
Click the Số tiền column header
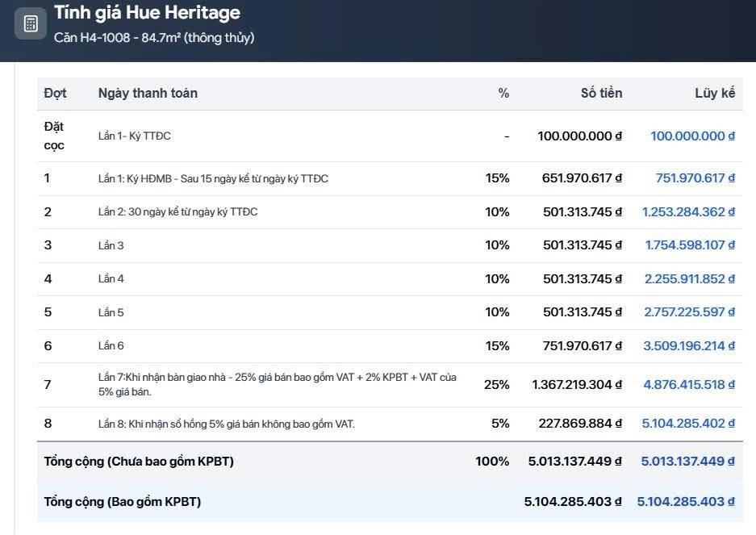(601, 93)
